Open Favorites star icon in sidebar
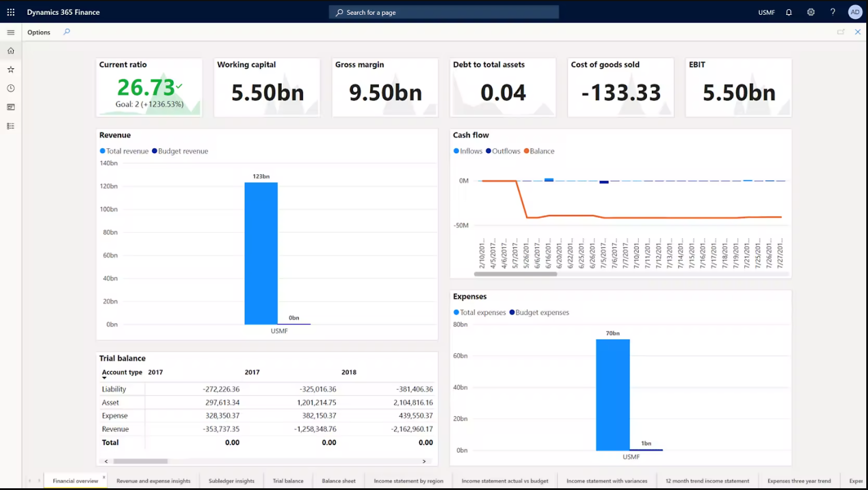Screen dimensions: 868x490 point(11,69)
